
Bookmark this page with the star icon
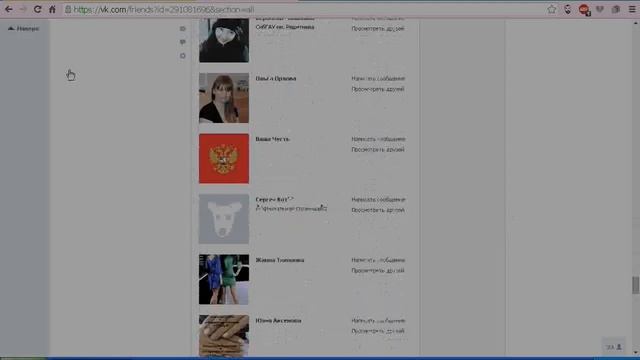tap(552, 9)
